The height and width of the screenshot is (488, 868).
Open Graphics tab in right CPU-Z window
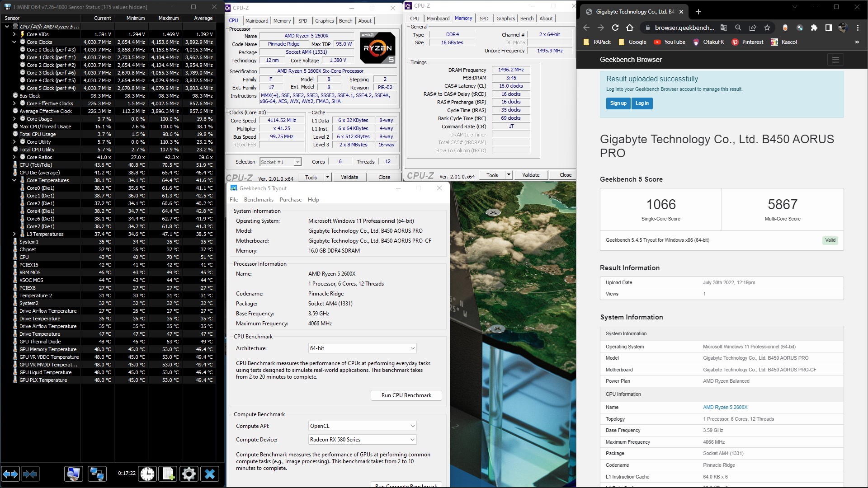coord(505,19)
